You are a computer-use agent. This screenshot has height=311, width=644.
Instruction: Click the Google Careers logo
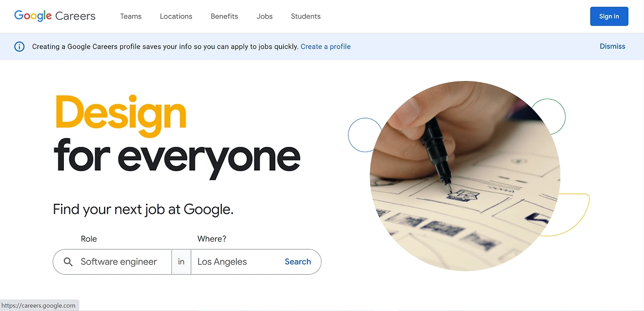click(x=55, y=16)
